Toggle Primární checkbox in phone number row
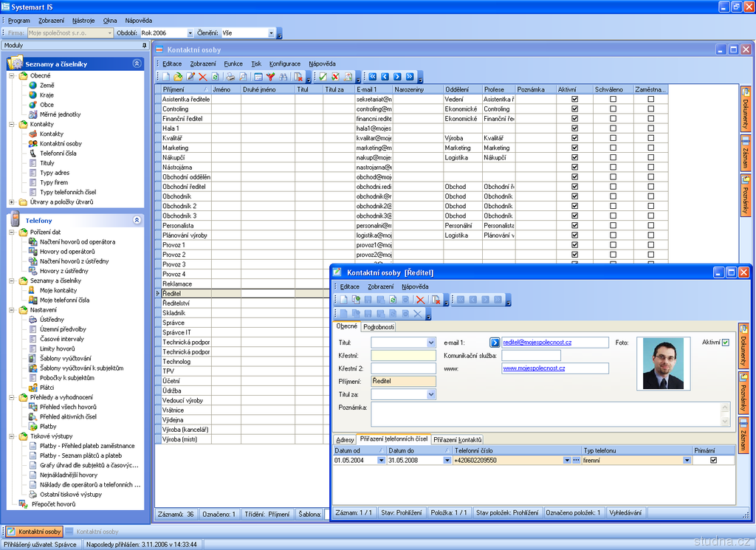 [713, 460]
